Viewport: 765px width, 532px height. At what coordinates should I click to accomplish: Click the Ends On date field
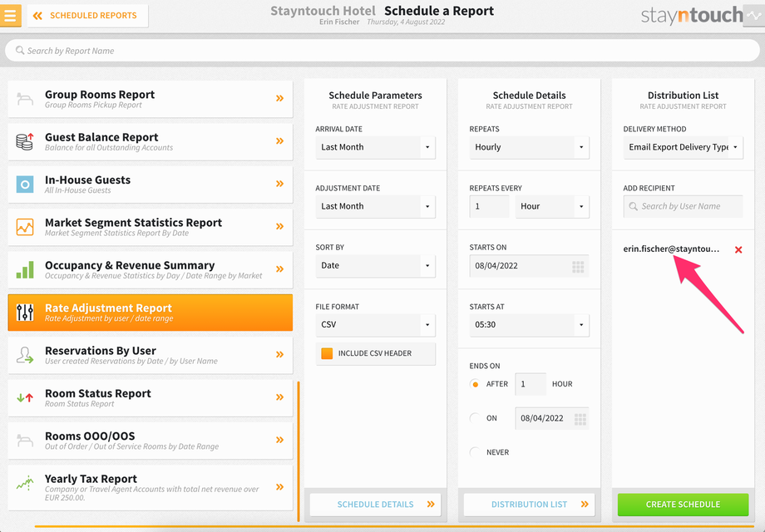552,418
